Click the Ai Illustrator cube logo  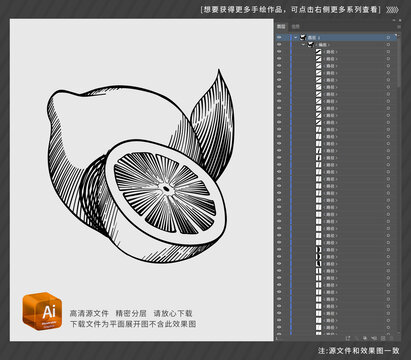pos(42,311)
